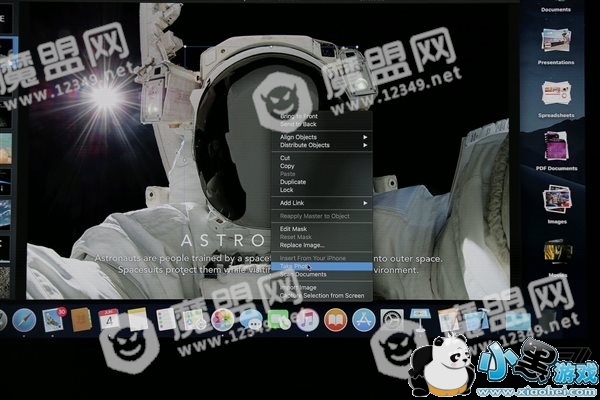The height and width of the screenshot is (400, 600).
Task: Open Calendar showing date 4
Action: [109, 319]
